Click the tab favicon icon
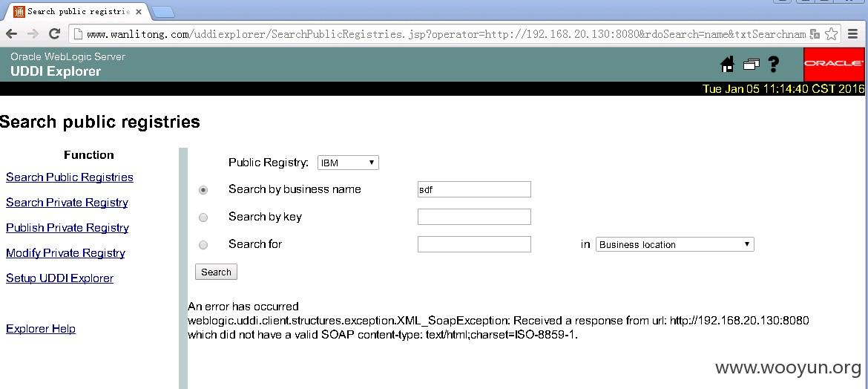Viewport: 868px width, 389px height. tap(19, 11)
